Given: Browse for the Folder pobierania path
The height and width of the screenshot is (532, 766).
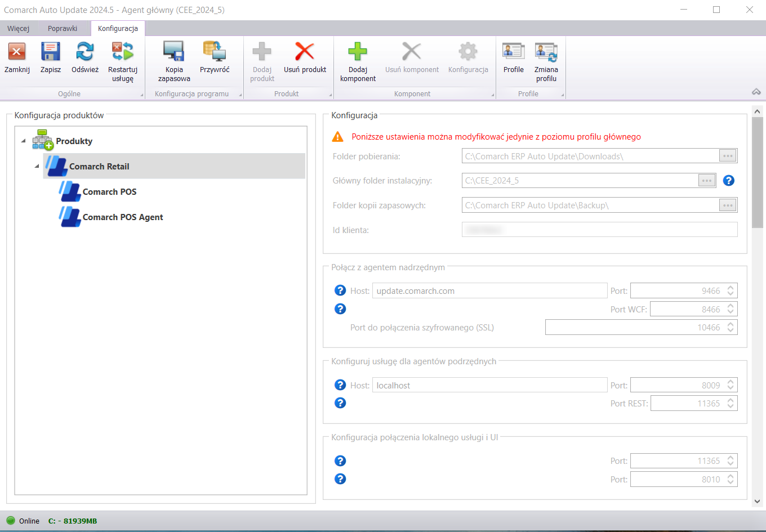Looking at the screenshot, I should (x=728, y=156).
